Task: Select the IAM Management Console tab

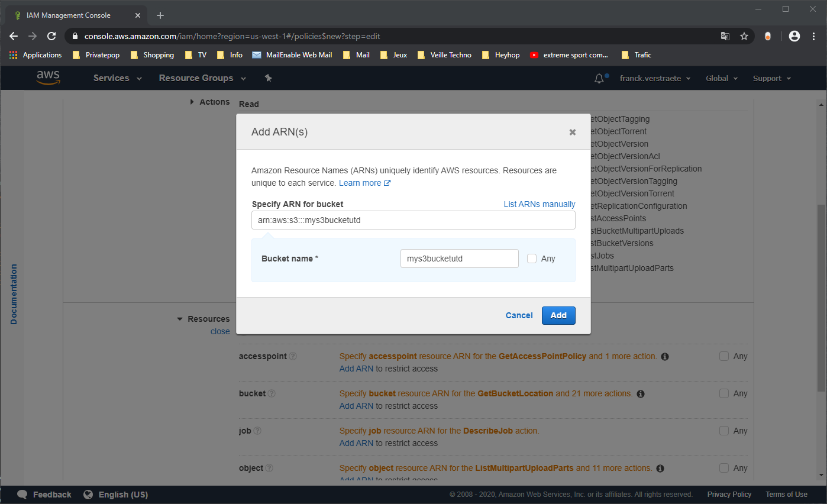Action: click(77, 15)
